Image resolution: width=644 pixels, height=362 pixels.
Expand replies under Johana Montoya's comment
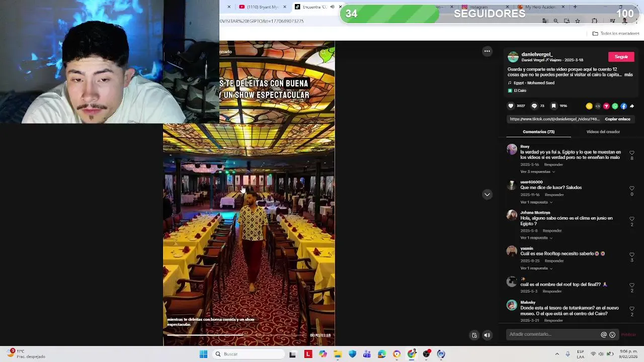536,238
